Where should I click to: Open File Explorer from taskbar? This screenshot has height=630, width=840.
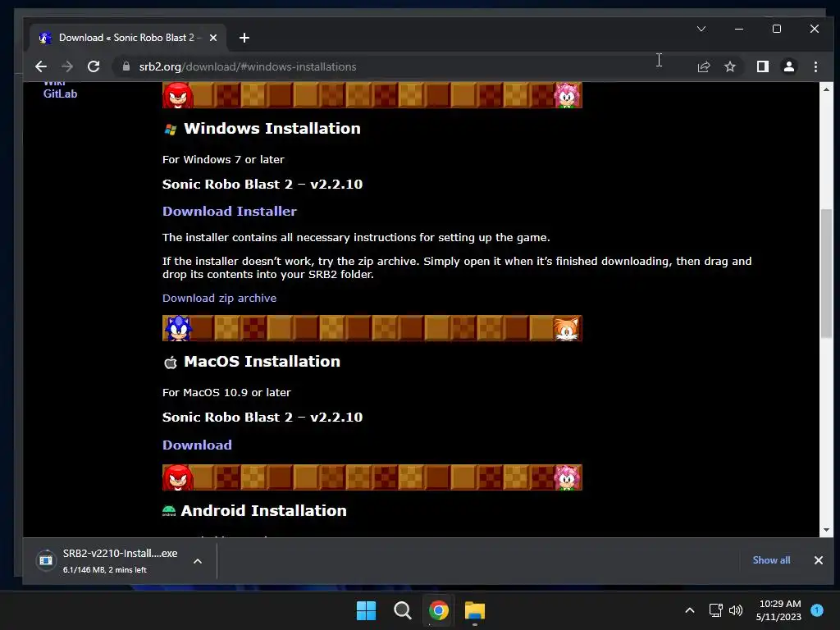[475, 610]
